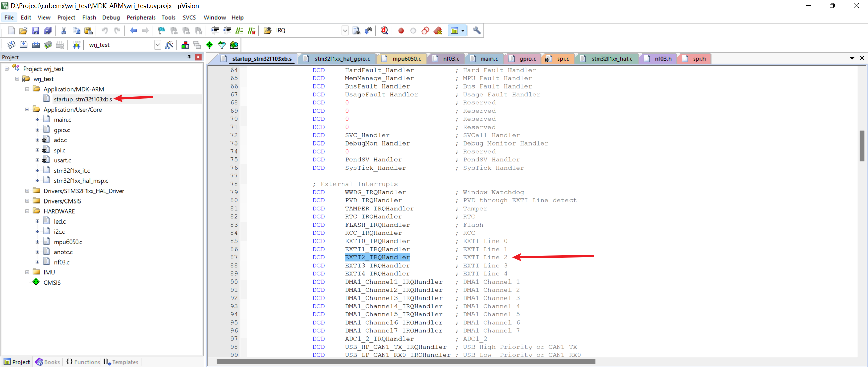Insert a breakpoint with the red dot icon
Image resolution: width=868 pixels, height=367 pixels.
(401, 31)
